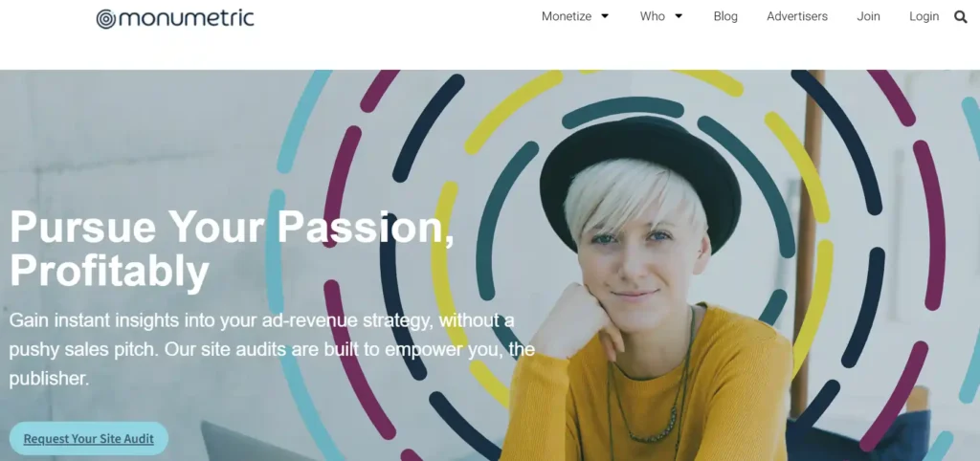The height and width of the screenshot is (461, 980).
Task: Click the 'Pursue Your Passion' headline
Action: pyautogui.click(x=232, y=249)
